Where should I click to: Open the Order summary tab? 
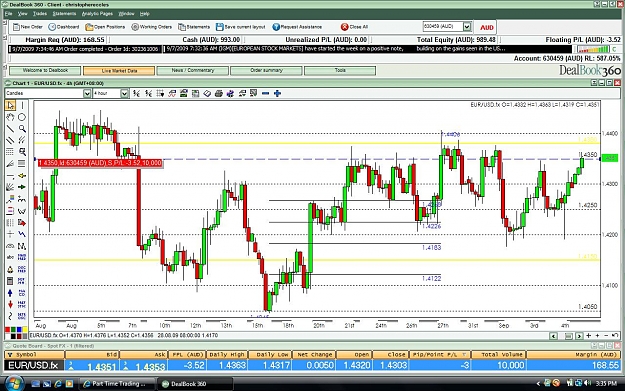pos(266,71)
